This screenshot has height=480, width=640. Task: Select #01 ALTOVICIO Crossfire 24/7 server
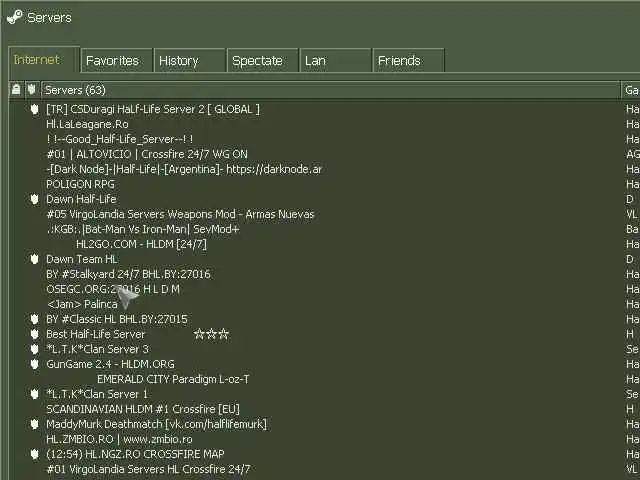[147, 154]
